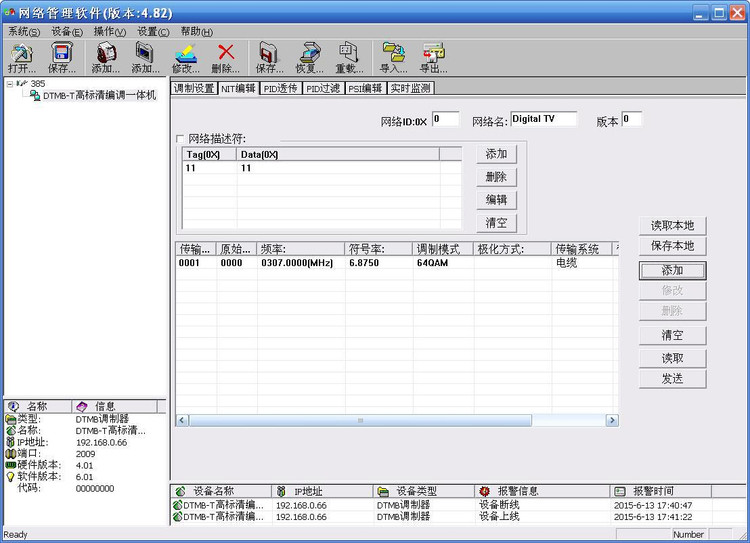Click the 网络ID input field

[x=445, y=119]
